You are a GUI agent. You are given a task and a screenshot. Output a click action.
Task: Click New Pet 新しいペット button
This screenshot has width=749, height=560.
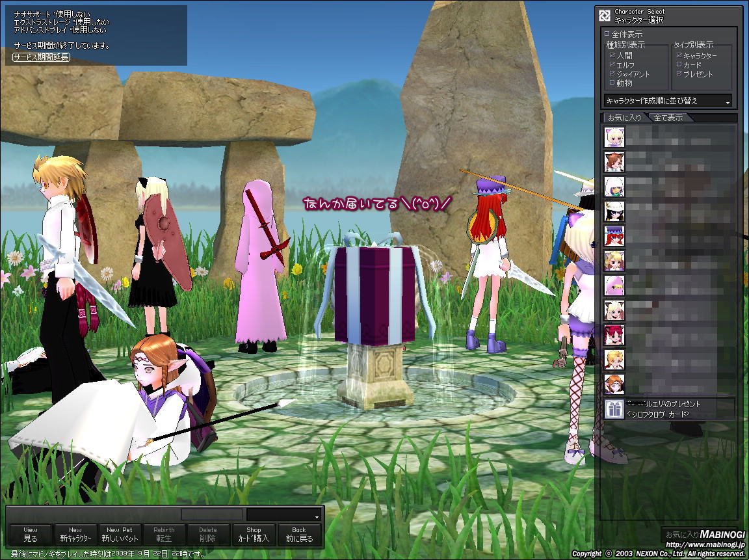click(120, 534)
